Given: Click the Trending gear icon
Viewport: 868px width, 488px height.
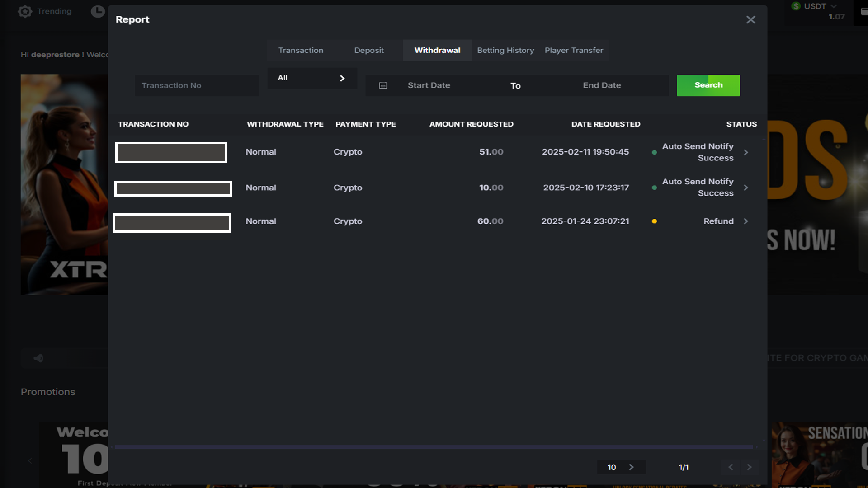Looking at the screenshot, I should point(25,11).
